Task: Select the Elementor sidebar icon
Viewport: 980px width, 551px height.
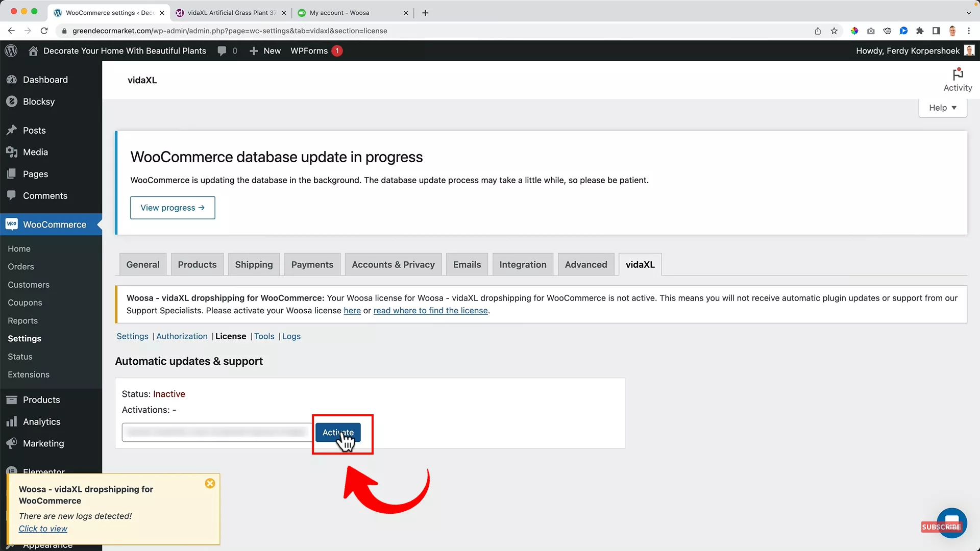Action: pos(12,470)
